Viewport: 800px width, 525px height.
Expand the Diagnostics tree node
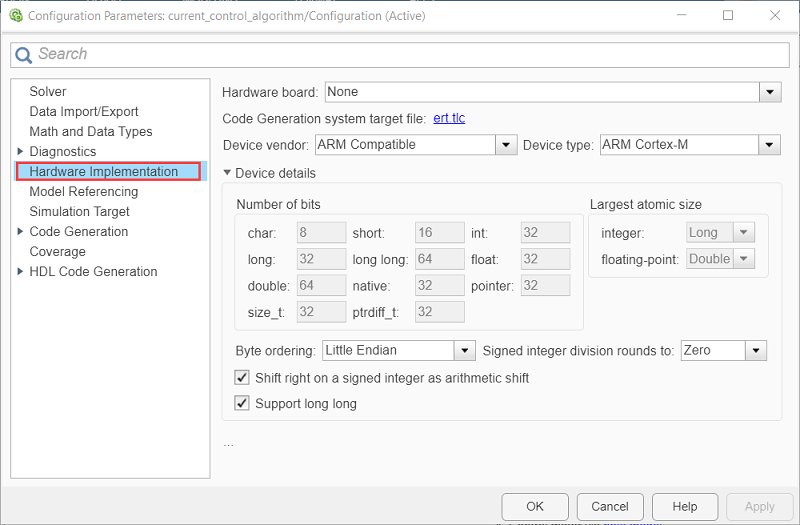21,152
